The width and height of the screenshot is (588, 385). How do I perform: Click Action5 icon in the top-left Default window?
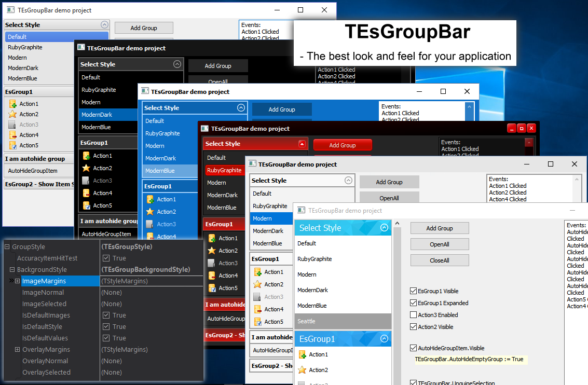(x=13, y=145)
